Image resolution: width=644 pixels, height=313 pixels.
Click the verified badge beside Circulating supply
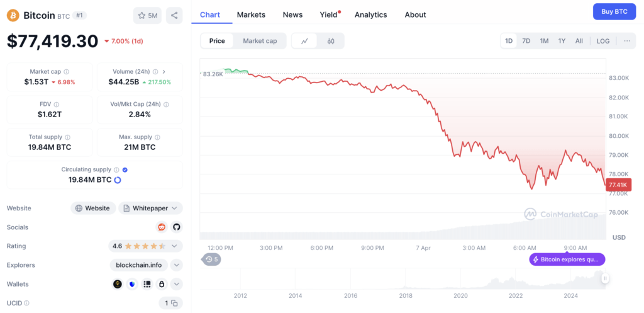(125, 169)
